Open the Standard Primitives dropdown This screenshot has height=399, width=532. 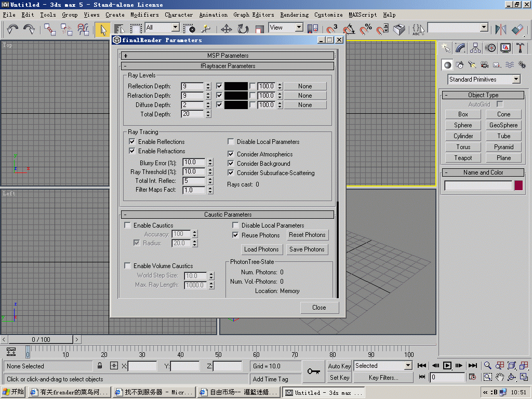(516, 79)
